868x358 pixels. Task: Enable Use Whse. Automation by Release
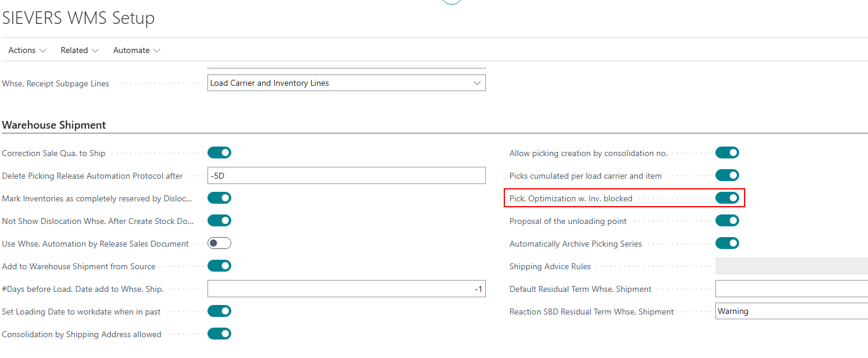click(219, 244)
